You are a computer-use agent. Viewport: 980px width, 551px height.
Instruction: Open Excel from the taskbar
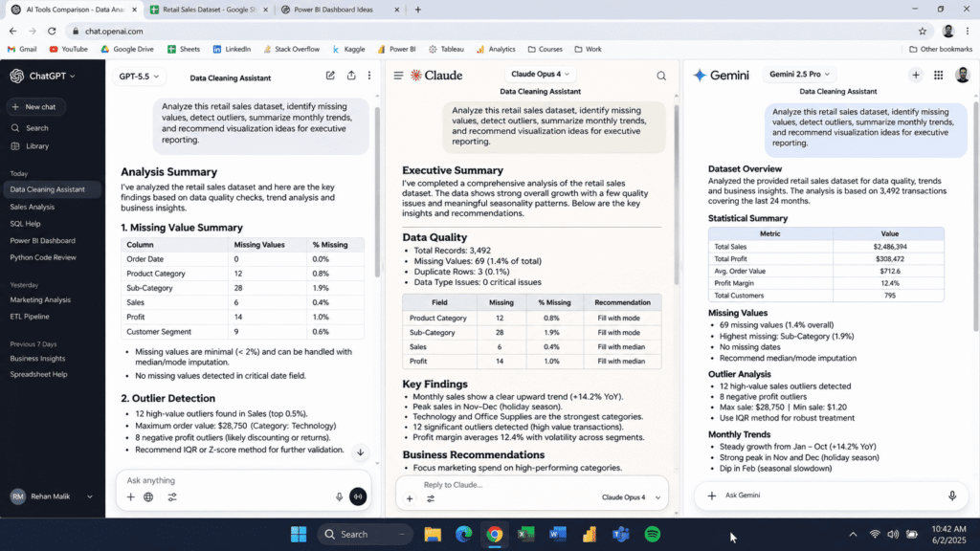[x=526, y=534]
